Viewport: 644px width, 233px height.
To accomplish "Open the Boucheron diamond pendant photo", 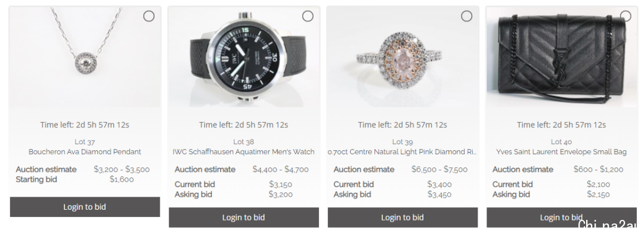I will [x=85, y=57].
